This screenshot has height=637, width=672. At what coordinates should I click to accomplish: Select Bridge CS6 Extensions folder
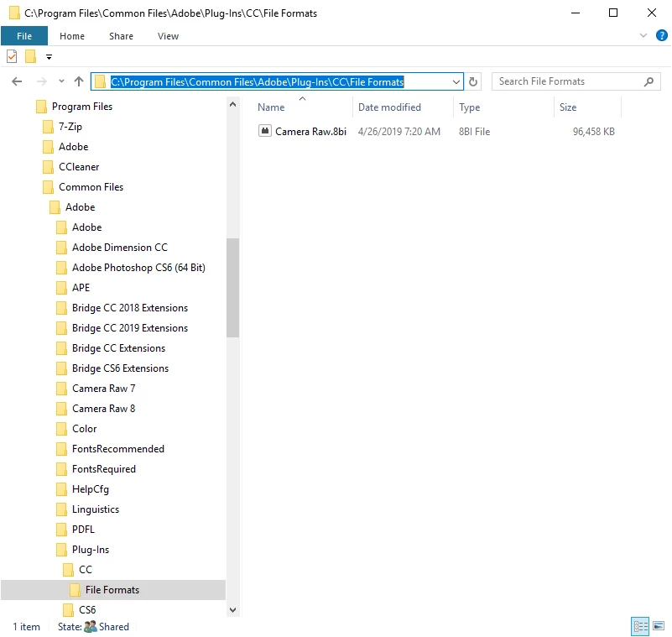click(x=120, y=368)
